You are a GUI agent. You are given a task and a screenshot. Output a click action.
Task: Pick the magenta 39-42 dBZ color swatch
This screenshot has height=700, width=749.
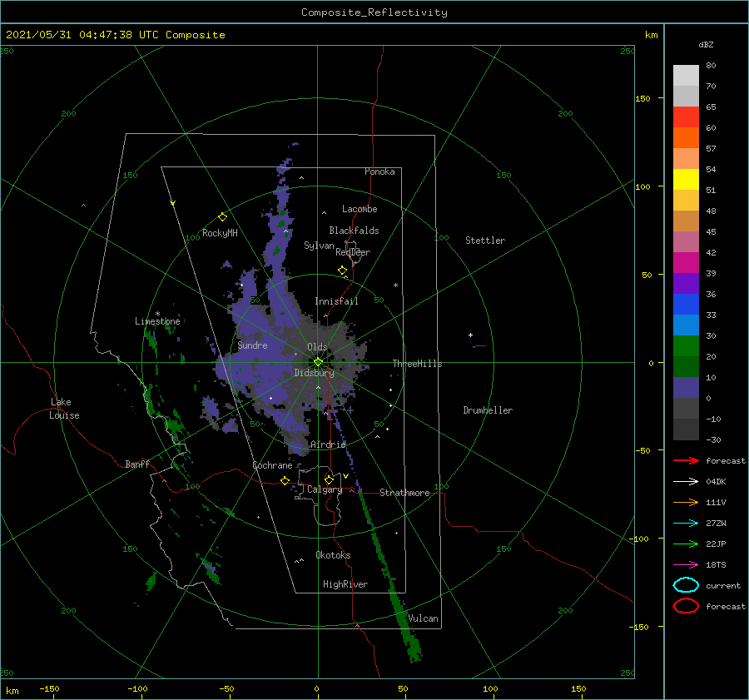686,263
